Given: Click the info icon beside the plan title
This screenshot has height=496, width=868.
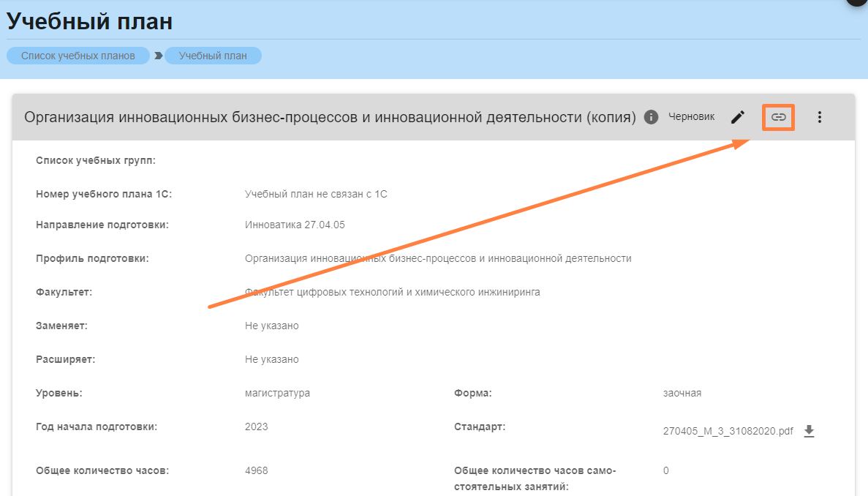Looking at the screenshot, I should (652, 117).
